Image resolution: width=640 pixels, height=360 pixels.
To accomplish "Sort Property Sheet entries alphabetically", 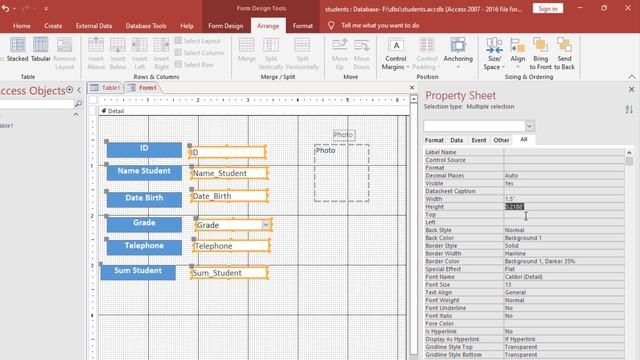I will coord(629,109).
